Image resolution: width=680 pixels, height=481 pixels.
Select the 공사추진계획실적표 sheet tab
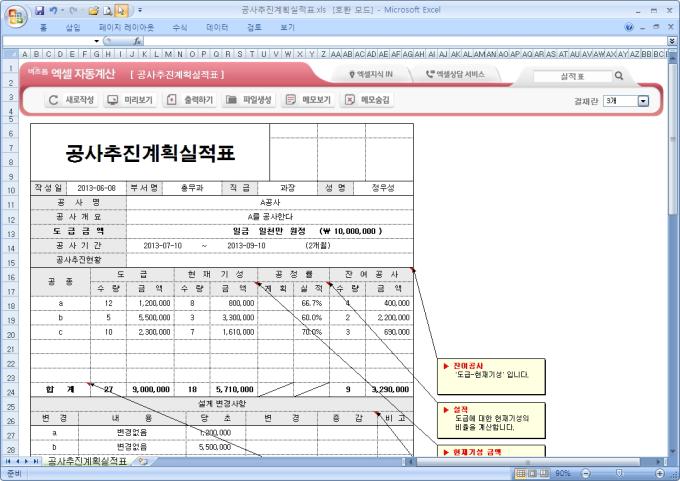88,461
